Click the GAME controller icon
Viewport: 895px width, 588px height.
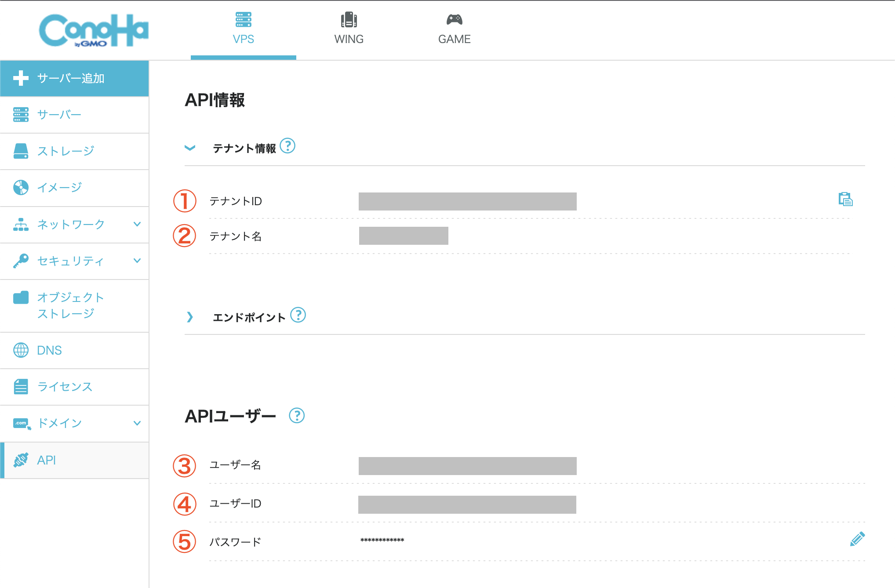point(454,19)
